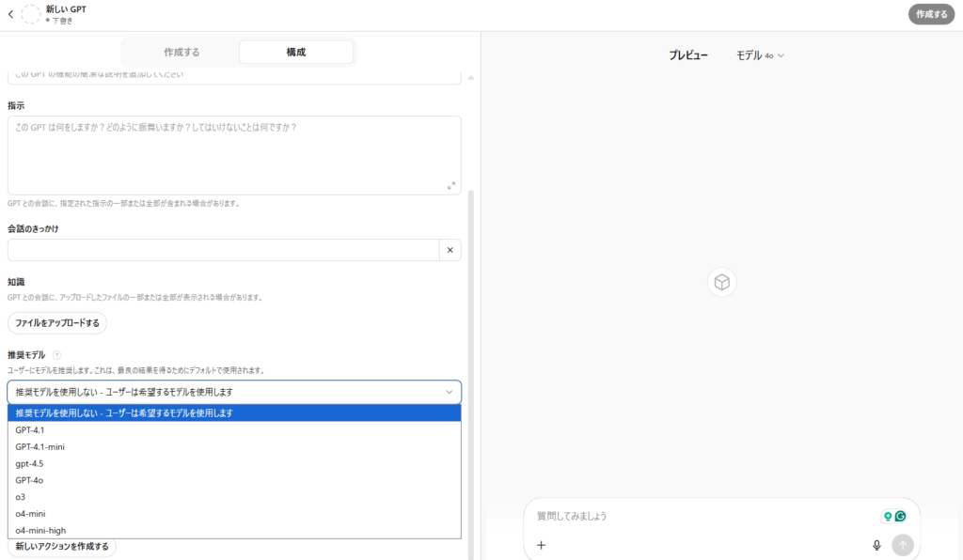Click the 知識 section label
The height and width of the screenshot is (560, 963).
click(16, 282)
